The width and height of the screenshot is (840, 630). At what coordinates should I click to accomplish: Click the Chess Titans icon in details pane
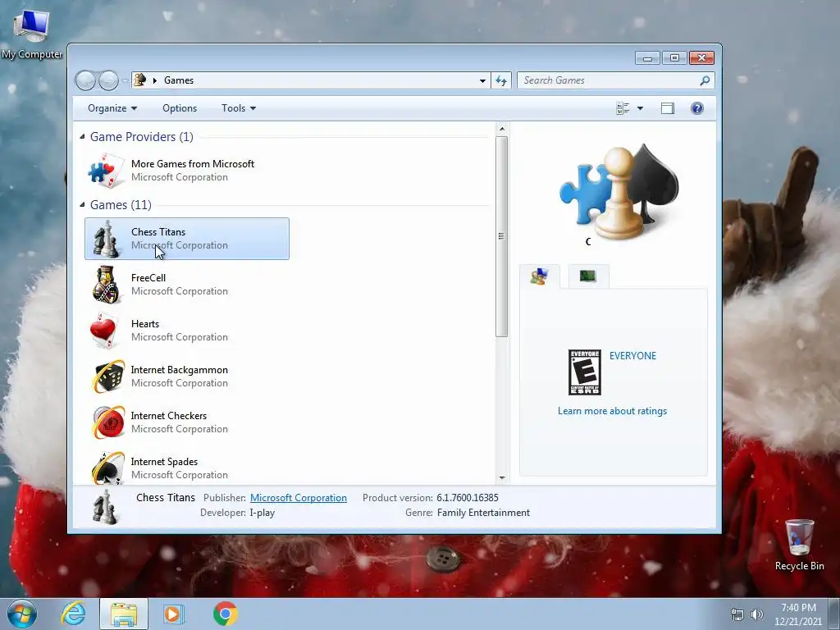point(105,506)
